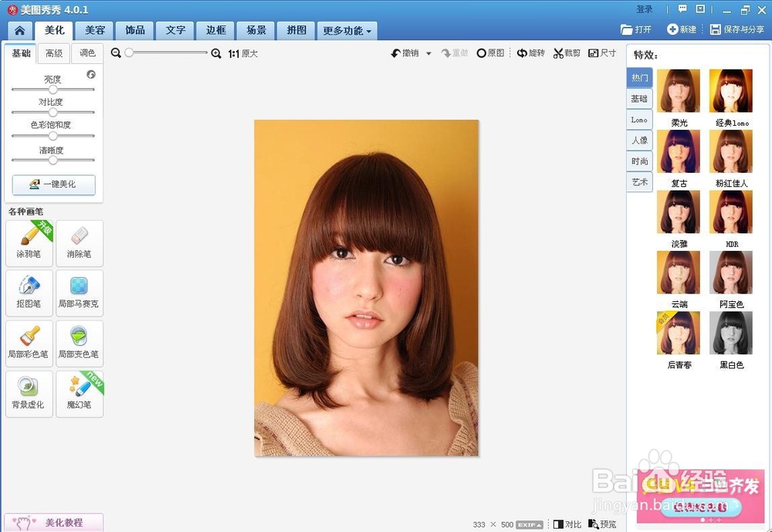Switch to the 文字 text tab
Screen dimensions: 772x532
click(x=175, y=31)
